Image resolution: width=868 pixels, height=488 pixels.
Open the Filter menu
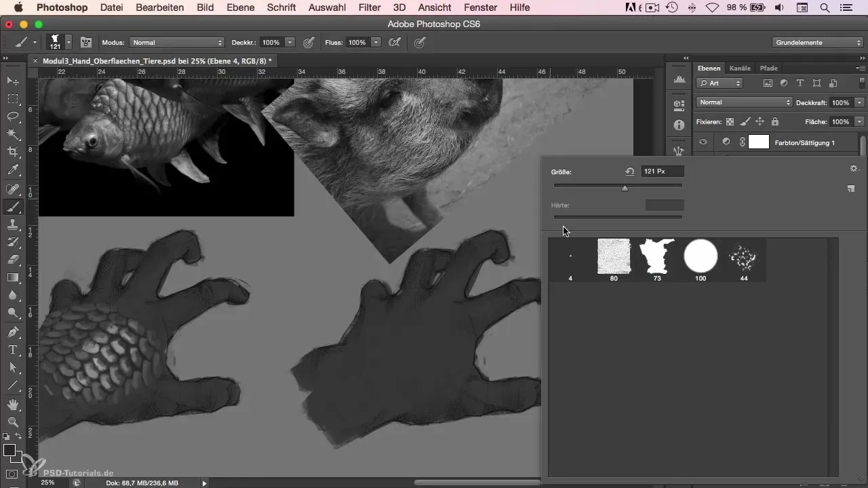point(370,7)
